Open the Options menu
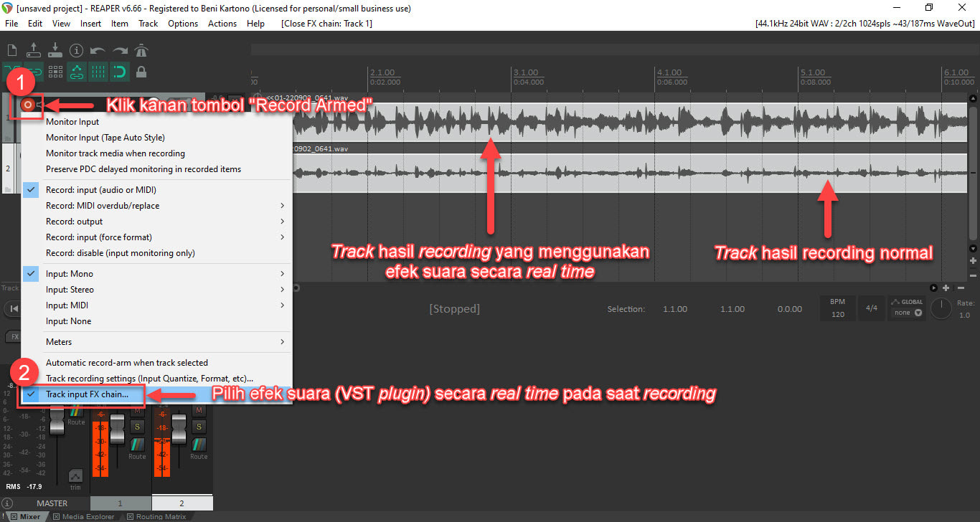The width and height of the screenshot is (980, 522). [183, 24]
